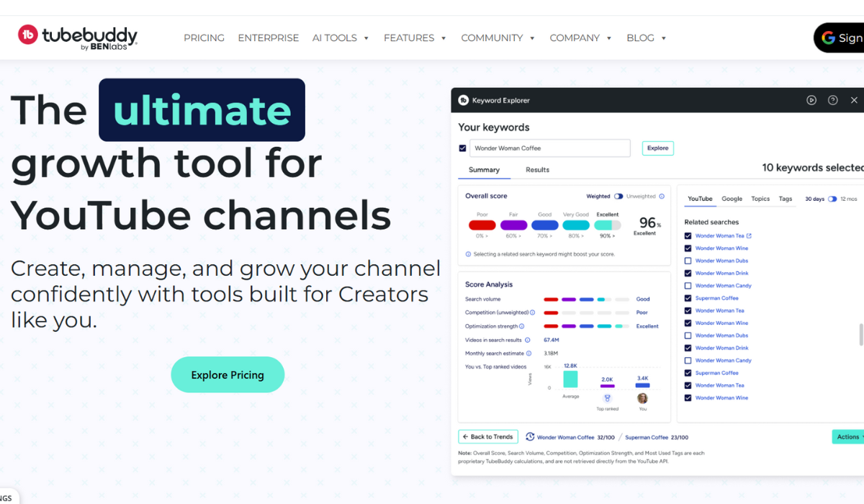This screenshot has height=504, width=864.
Task: Click the "Your keywords" heading
Action: 494,127
